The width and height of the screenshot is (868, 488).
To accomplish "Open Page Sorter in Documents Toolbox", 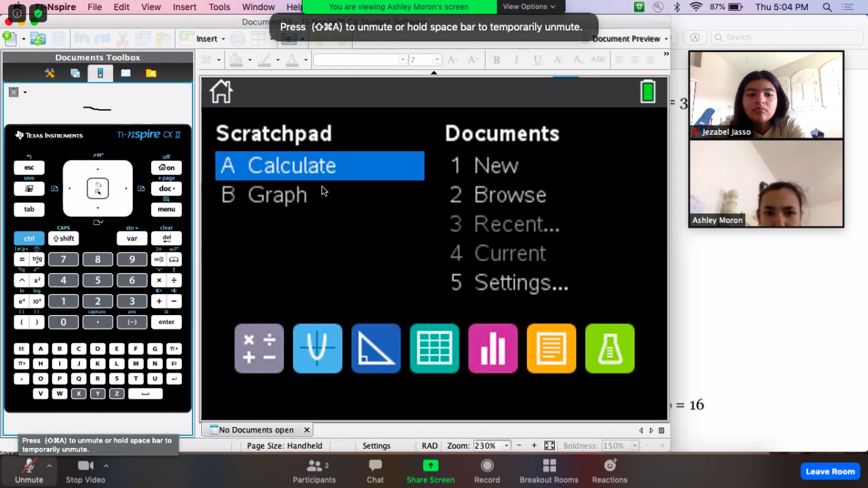I will tap(75, 73).
